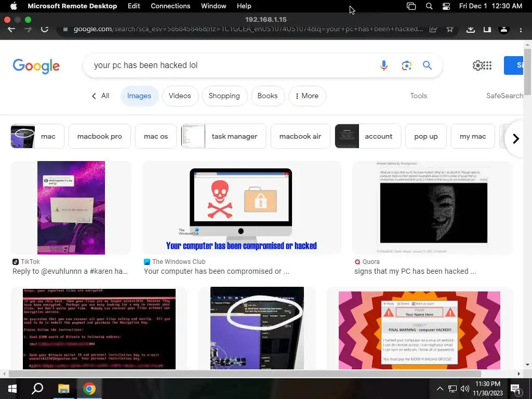
Task: Click the Google search text field
Action: tap(231, 65)
